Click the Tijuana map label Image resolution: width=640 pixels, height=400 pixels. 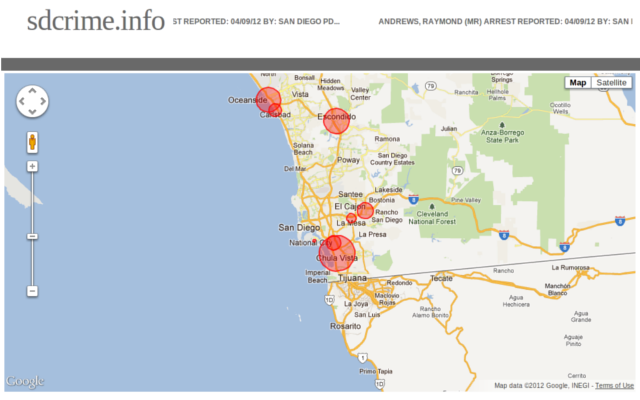point(352,278)
